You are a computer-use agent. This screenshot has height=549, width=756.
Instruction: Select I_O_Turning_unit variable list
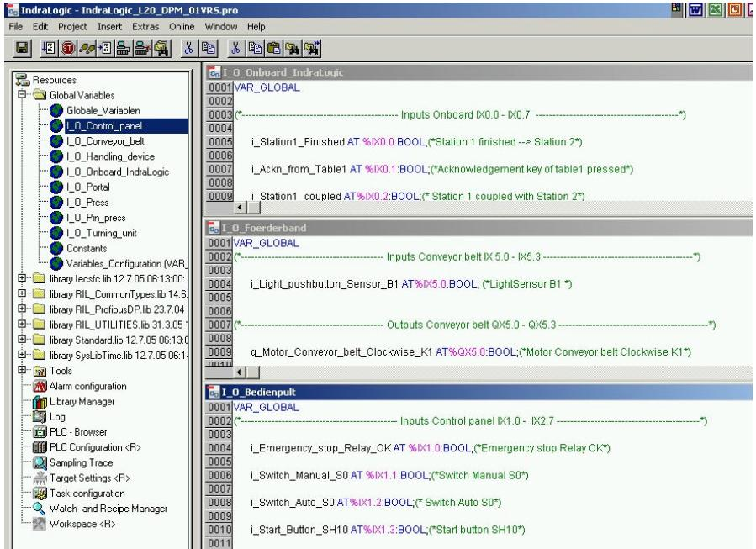tap(102, 233)
